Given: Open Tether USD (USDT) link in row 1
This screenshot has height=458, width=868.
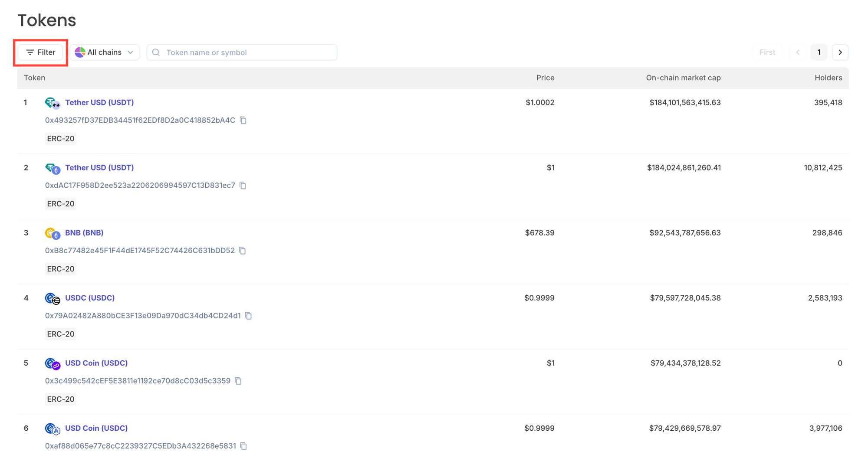Looking at the screenshot, I should click(x=99, y=102).
